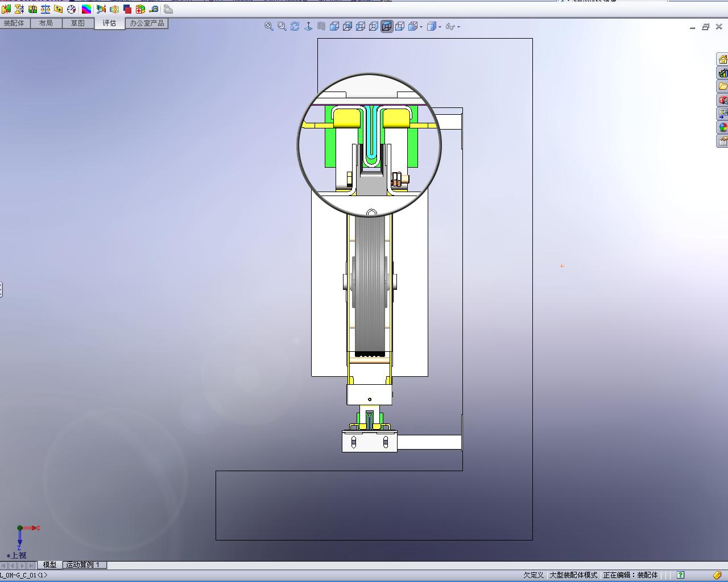Toggle the highlighted active display style
The height and width of the screenshot is (582, 728).
coord(387,26)
